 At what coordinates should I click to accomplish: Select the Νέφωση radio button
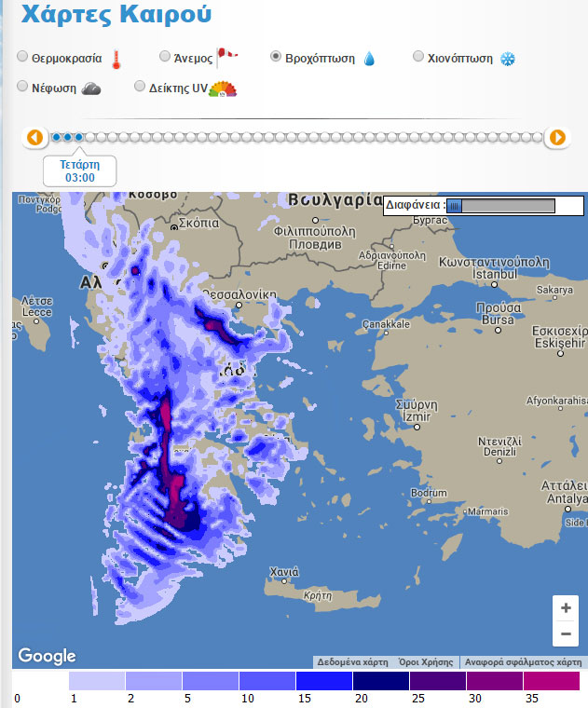[22, 87]
